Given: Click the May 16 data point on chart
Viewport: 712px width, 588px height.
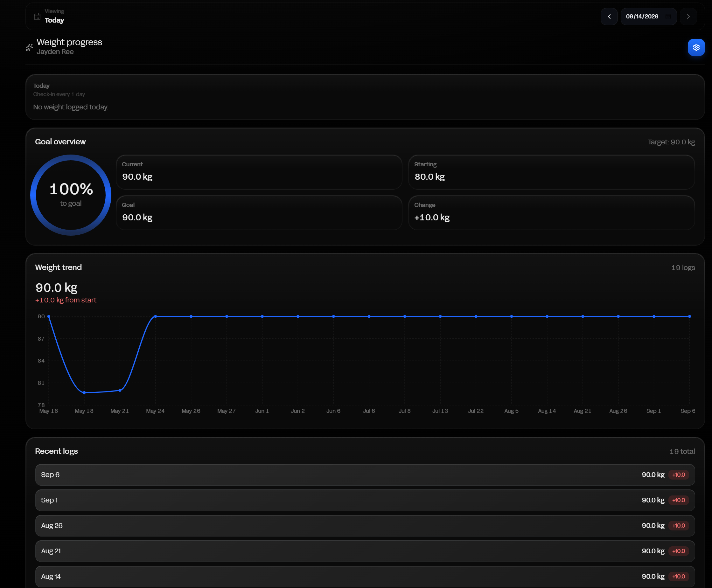Looking at the screenshot, I should coord(49,316).
